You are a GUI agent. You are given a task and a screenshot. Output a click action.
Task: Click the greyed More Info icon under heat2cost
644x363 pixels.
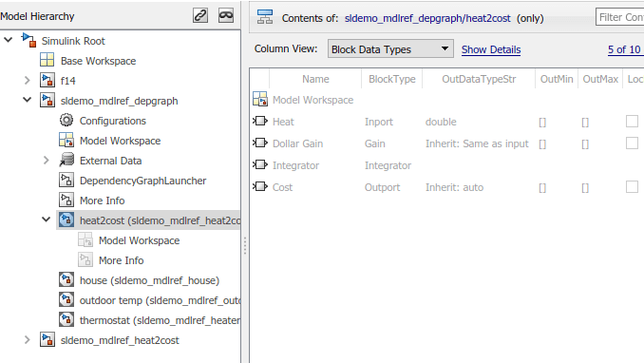[85, 259]
